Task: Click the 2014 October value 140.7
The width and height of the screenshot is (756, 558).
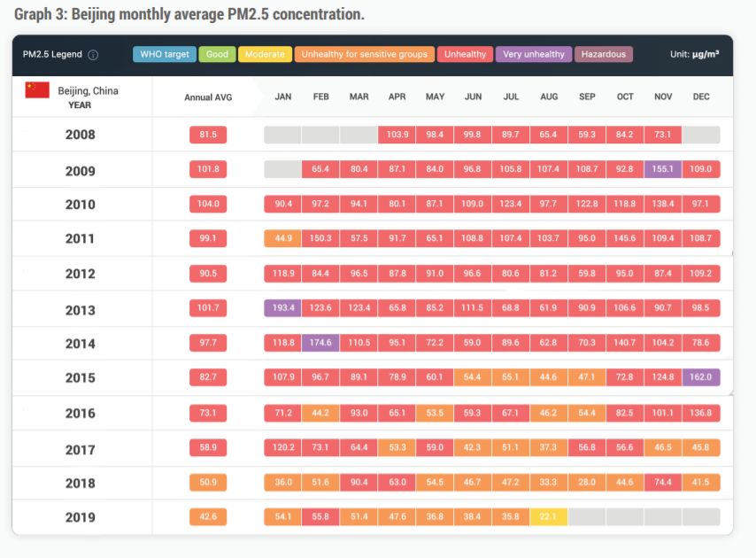Action: (625, 343)
